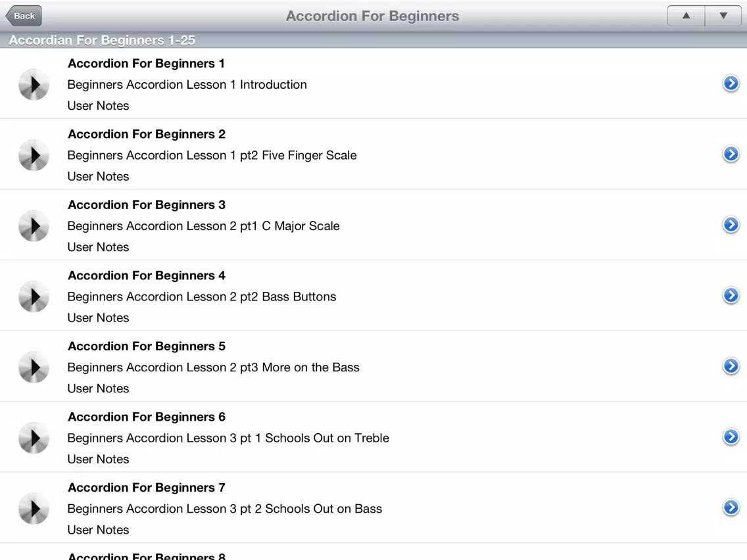Select title 'Accordion For Beginners 4'
Screen dimensions: 747x560
click(x=146, y=275)
